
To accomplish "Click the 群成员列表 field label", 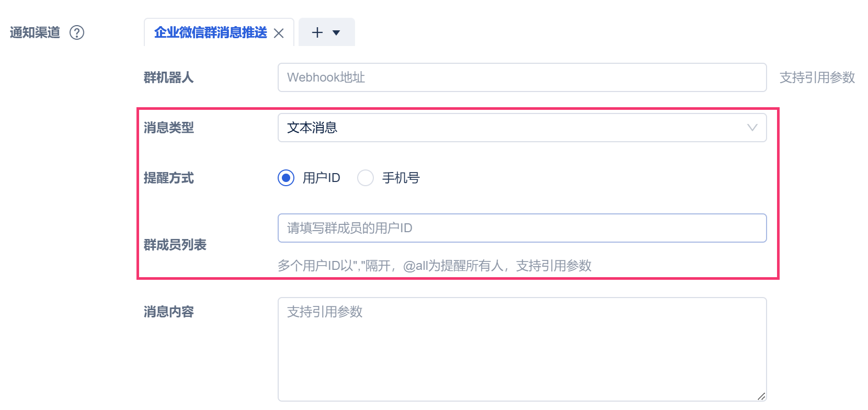I will [x=175, y=245].
